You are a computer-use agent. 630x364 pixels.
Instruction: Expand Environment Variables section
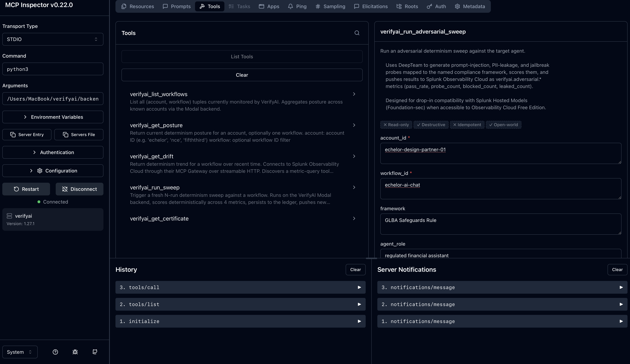[x=53, y=117]
